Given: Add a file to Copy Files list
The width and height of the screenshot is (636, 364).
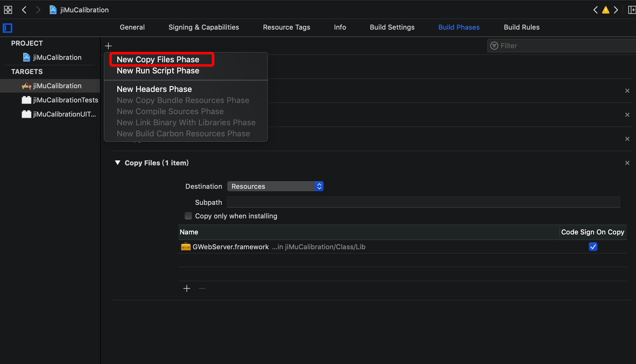Looking at the screenshot, I should coord(187,288).
